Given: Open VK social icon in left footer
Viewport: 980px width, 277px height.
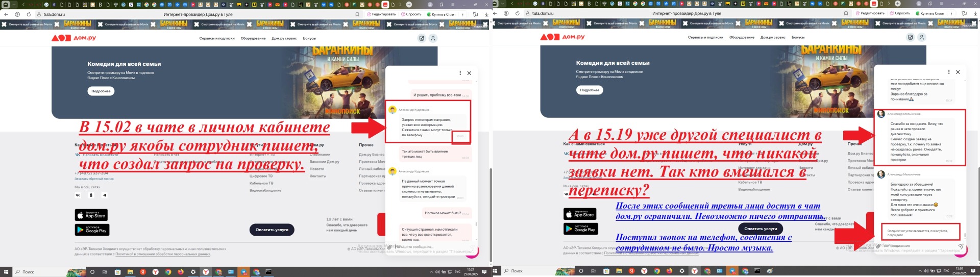Looking at the screenshot, I should click(78, 195).
